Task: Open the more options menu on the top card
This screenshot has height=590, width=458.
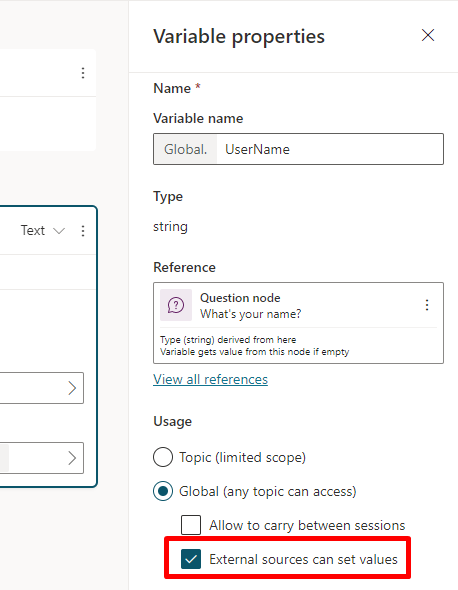Action: (83, 73)
